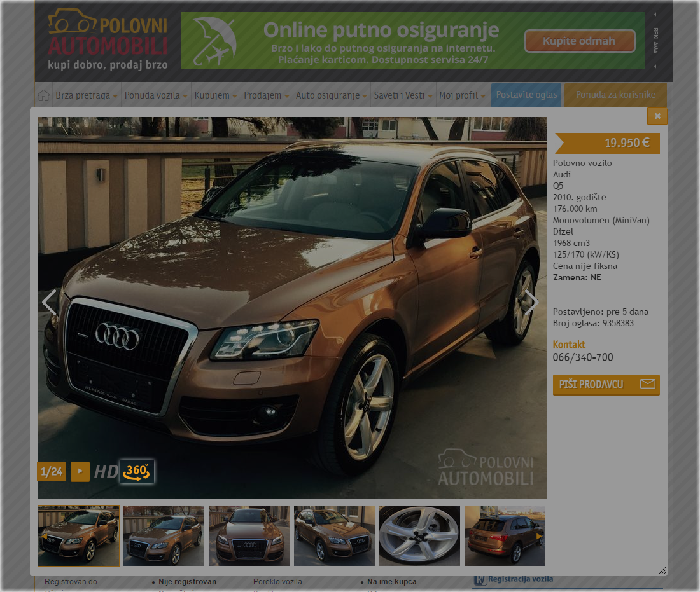Click the Polovni Automobili logo
This screenshot has height=592, width=700.
108,39
